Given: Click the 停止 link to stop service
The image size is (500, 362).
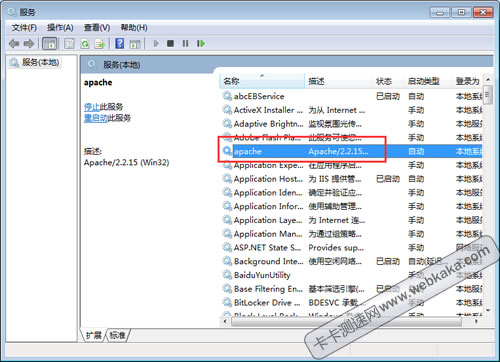Looking at the screenshot, I should click(x=92, y=107).
